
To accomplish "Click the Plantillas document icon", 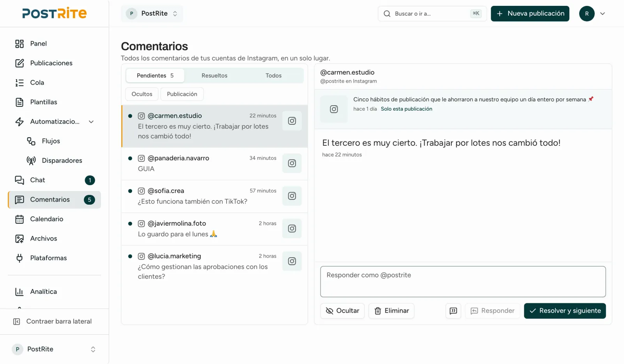I will (19, 102).
